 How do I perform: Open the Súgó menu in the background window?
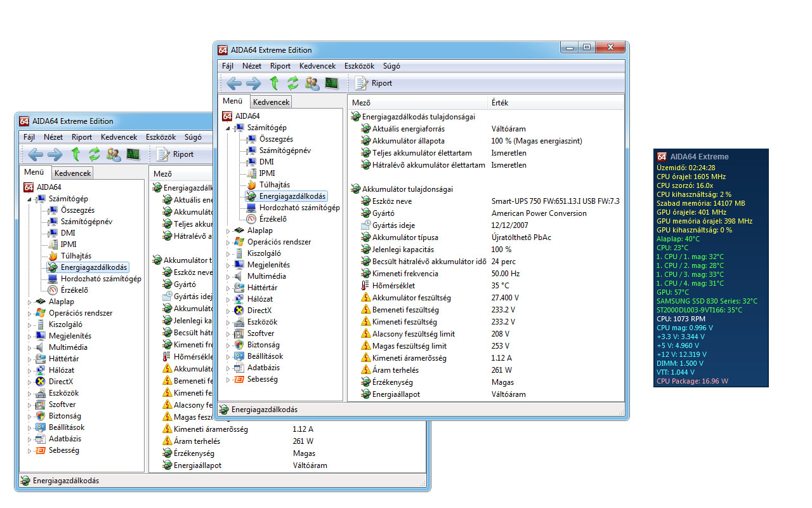(x=193, y=137)
